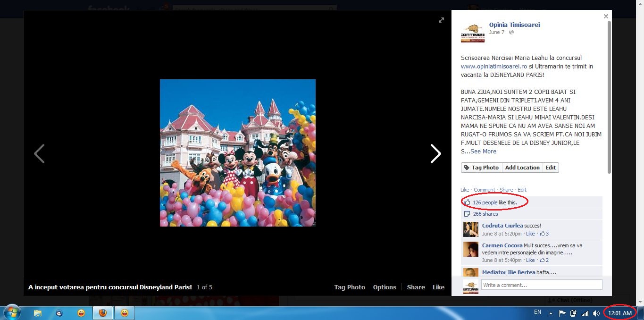The height and width of the screenshot is (320, 644).
Task: Click the shares icon beside 266 shares
Action: (467, 214)
